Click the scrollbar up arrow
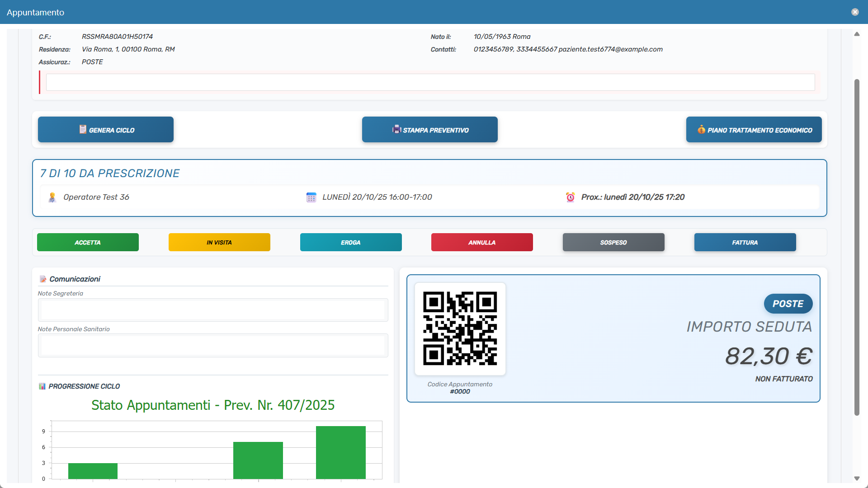Viewport: 868px width, 488px height. (858, 34)
